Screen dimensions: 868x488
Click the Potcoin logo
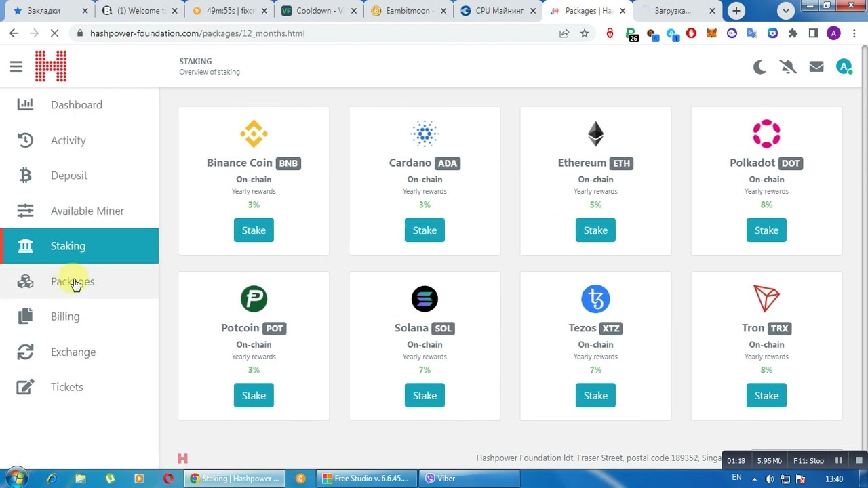coord(254,299)
